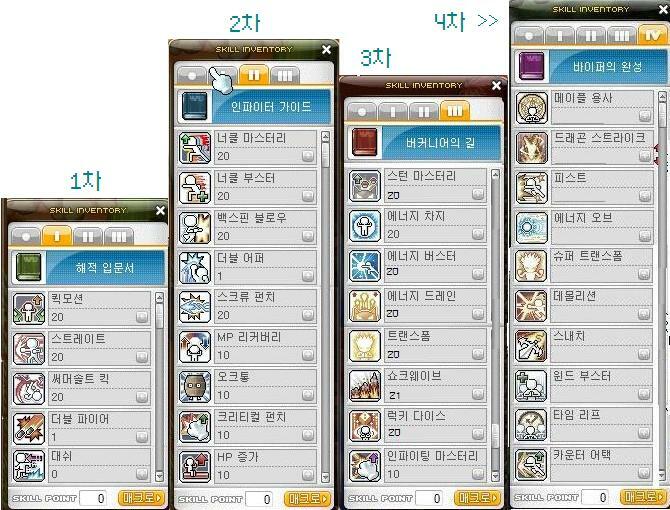Open tab II in the 1차 window
Image resolution: width=670 pixels, height=510 pixels.
pos(88,236)
